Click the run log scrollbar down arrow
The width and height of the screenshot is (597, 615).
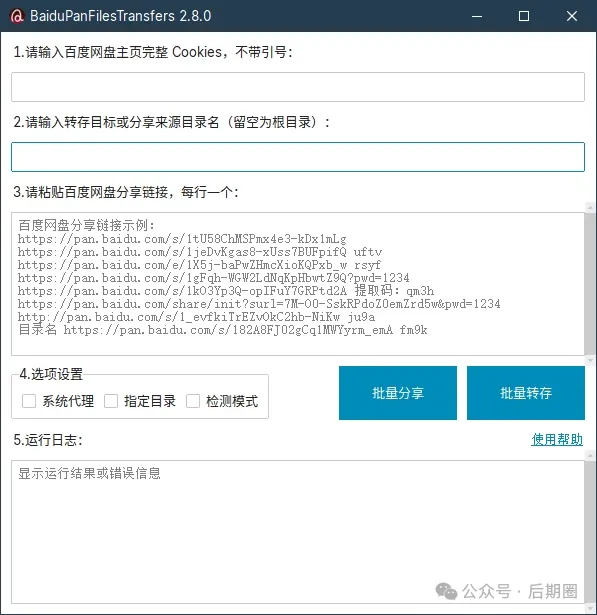pyautogui.click(x=590, y=608)
